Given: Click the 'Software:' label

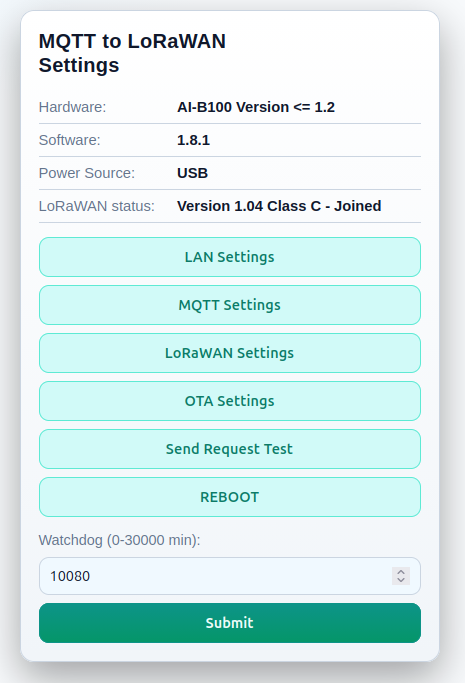Looking at the screenshot, I should click(70, 140).
